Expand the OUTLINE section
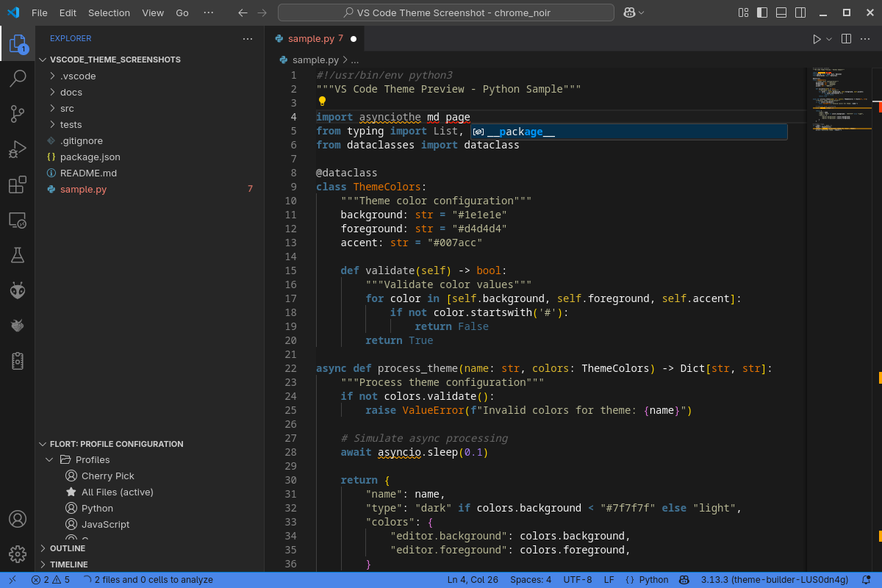882x588 pixels. point(68,548)
